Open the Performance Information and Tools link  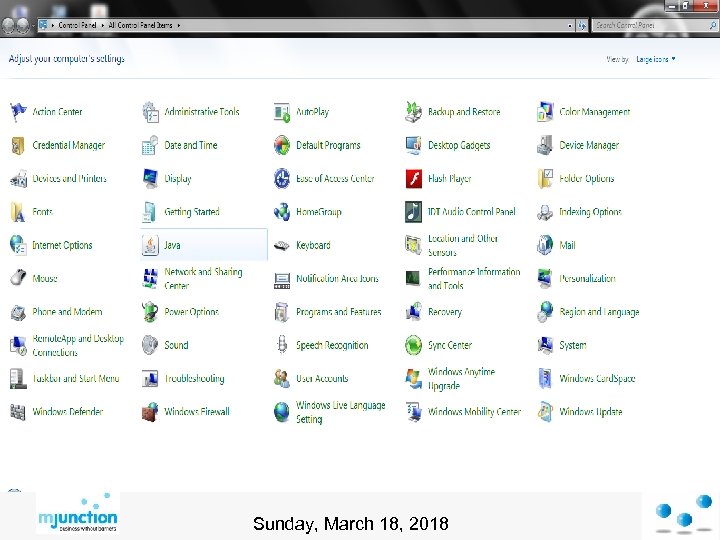click(474, 279)
